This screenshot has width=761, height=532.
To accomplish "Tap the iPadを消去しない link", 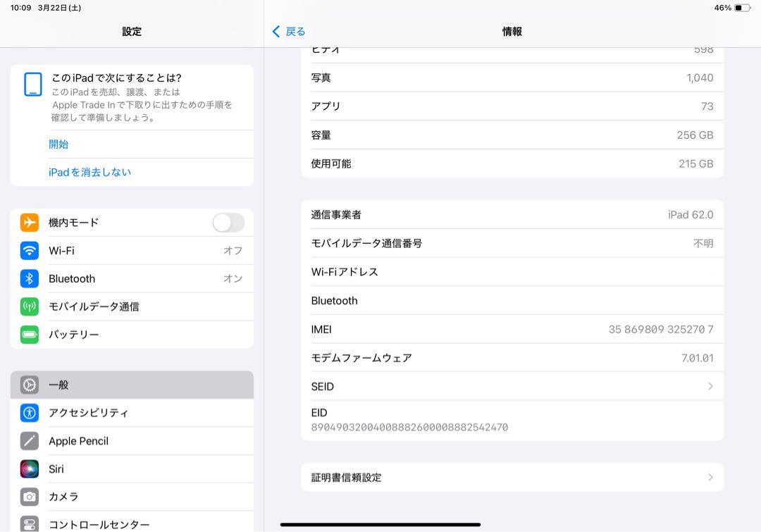I will coord(89,173).
